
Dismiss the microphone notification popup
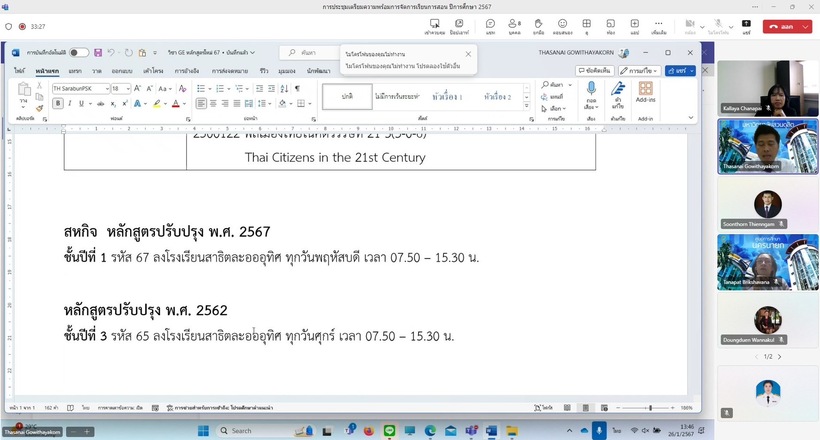468,54
